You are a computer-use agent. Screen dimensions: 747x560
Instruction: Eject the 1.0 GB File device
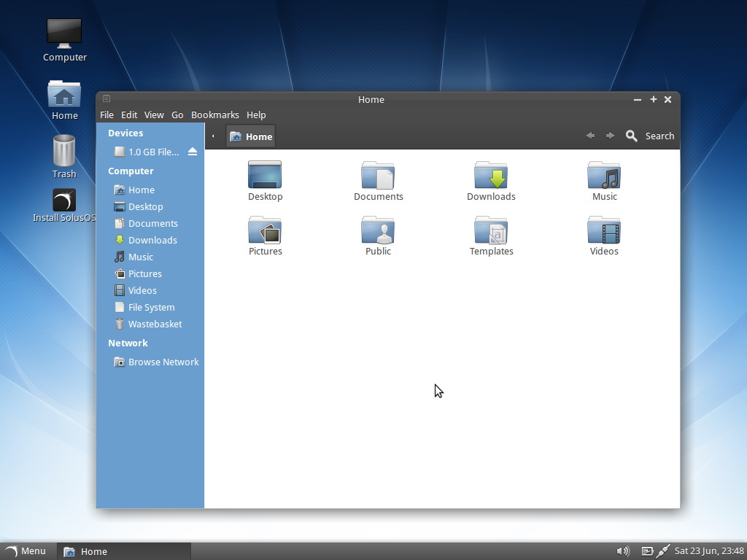[193, 152]
